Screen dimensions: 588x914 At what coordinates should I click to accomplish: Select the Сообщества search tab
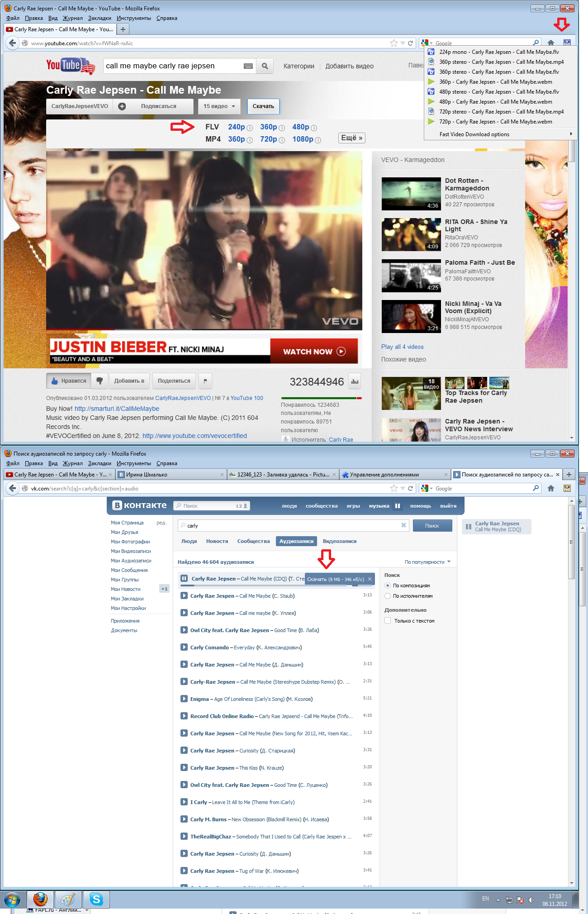click(x=254, y=541)
